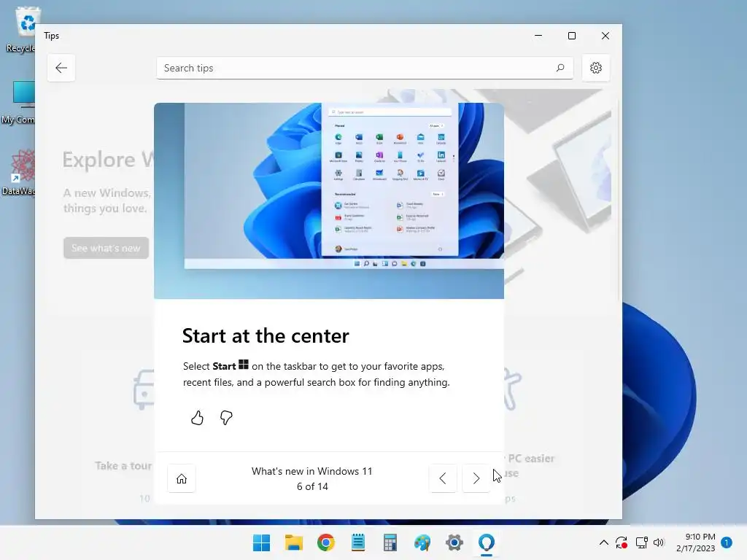The width and height of the screenshot is (747, 560).
Task: Click the Start at the center tip image
Action: (329, 201)
